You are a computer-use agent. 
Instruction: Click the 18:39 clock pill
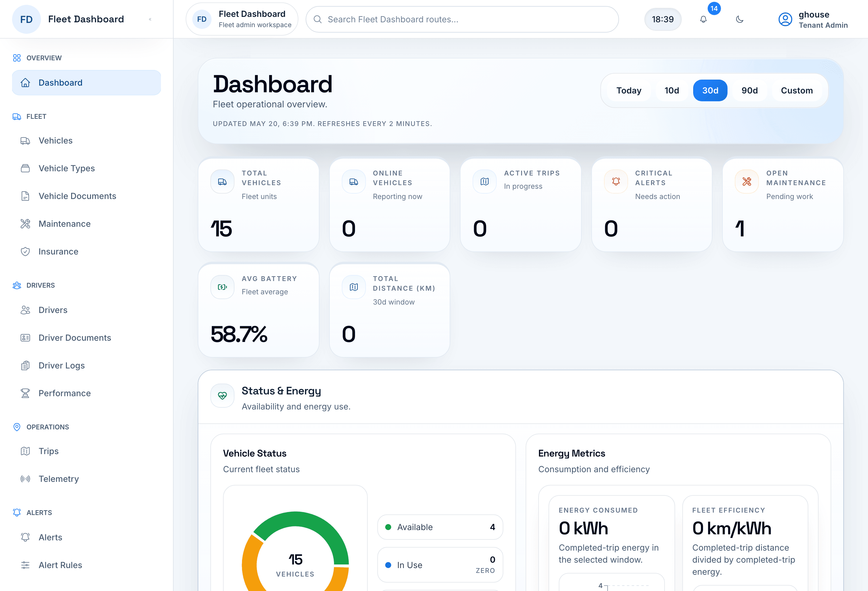point(662,19)
